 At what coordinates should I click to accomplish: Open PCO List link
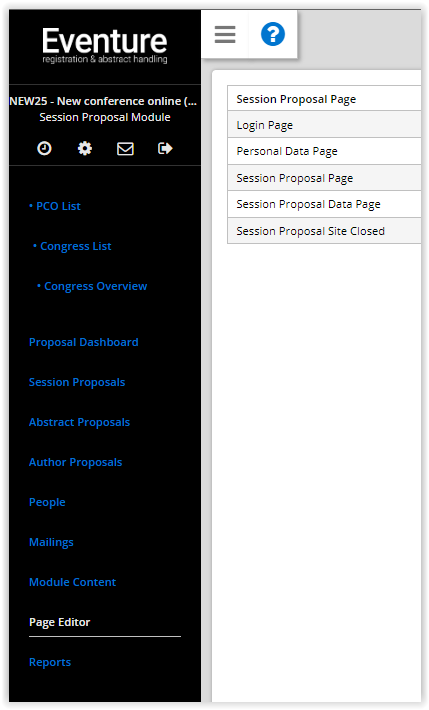tap(55, 206)
